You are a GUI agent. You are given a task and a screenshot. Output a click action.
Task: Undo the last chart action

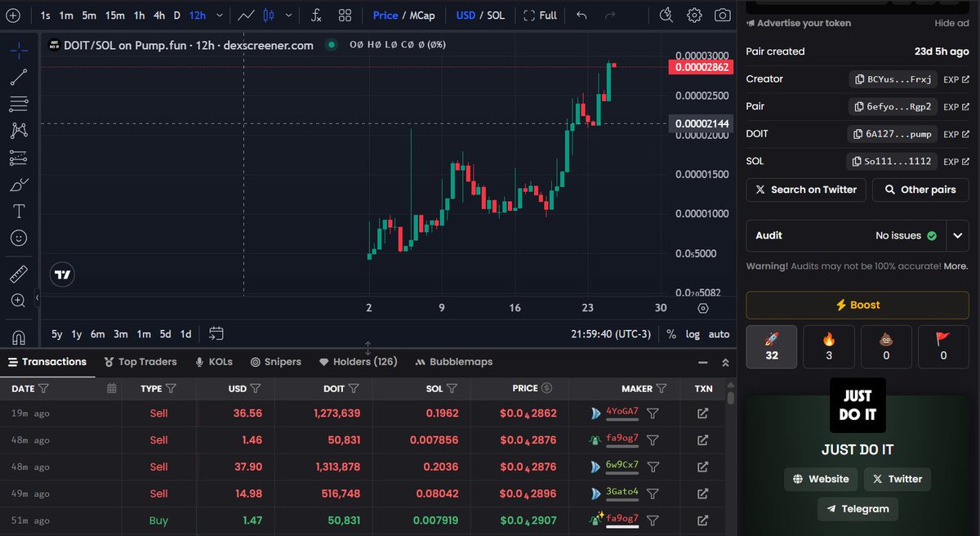pyautogui.click(x=581, y=16)
